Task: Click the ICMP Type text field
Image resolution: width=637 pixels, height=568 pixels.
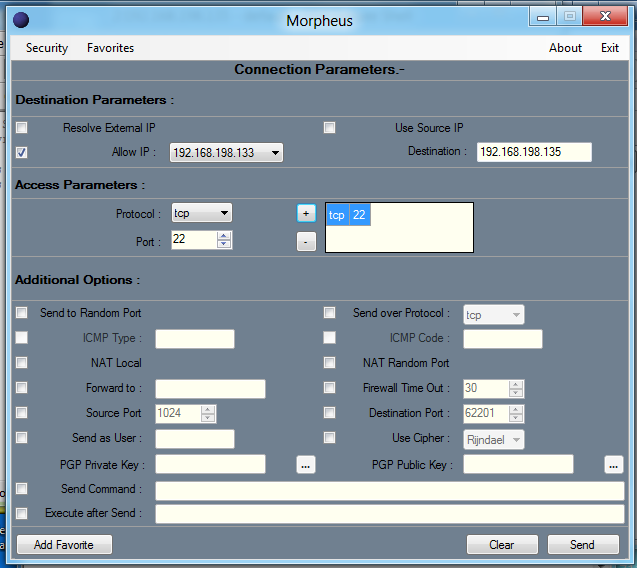Action: pos(195,339)
